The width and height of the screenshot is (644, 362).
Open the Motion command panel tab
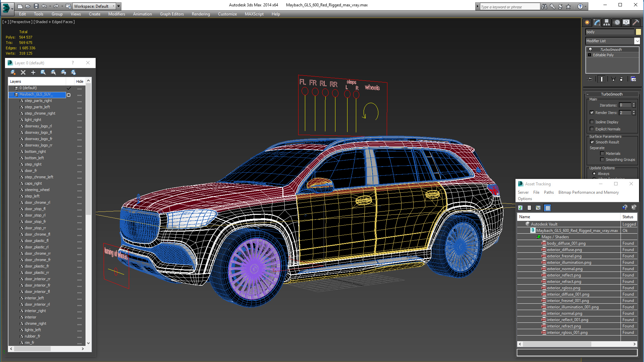coord(616,22)
